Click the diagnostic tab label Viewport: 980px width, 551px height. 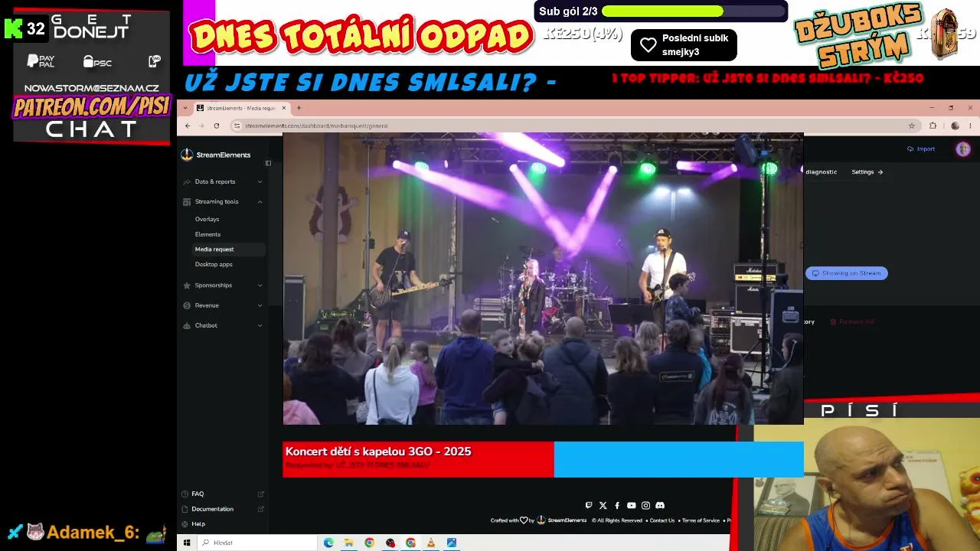[x=821, y=172]
